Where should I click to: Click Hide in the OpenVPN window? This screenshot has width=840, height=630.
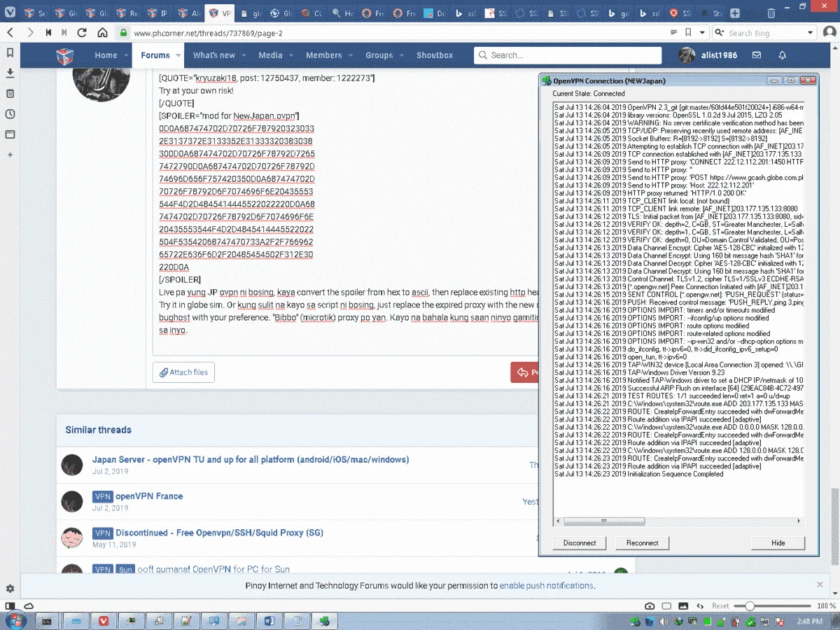778,542
